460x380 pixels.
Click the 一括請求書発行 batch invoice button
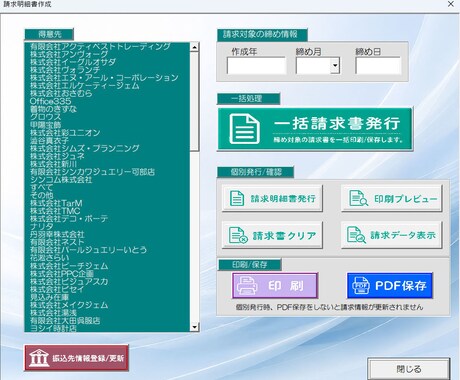[315, 129]
